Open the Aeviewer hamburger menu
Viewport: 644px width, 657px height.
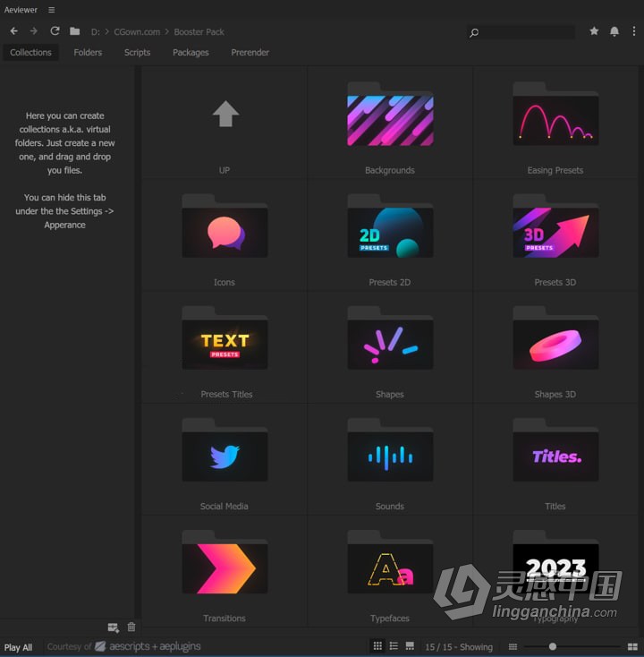(x=52, y=10)
